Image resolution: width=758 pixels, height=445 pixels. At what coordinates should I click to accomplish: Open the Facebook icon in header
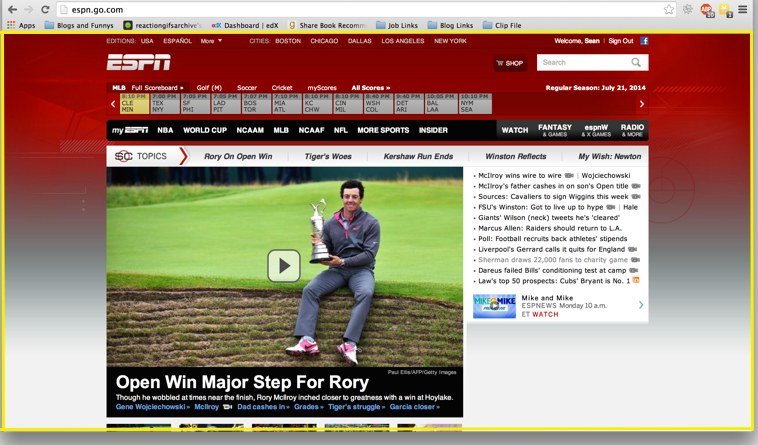click(644, 41)
